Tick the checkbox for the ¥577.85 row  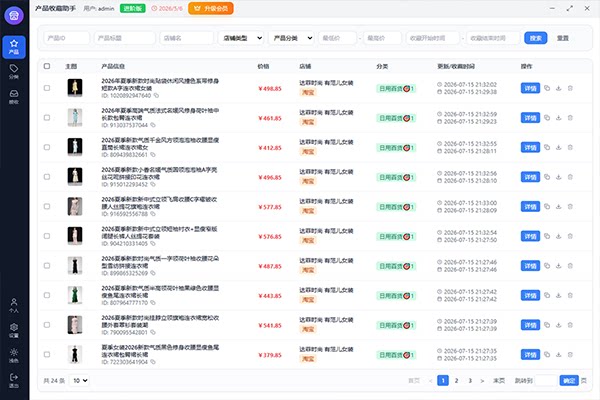point(47,206)
